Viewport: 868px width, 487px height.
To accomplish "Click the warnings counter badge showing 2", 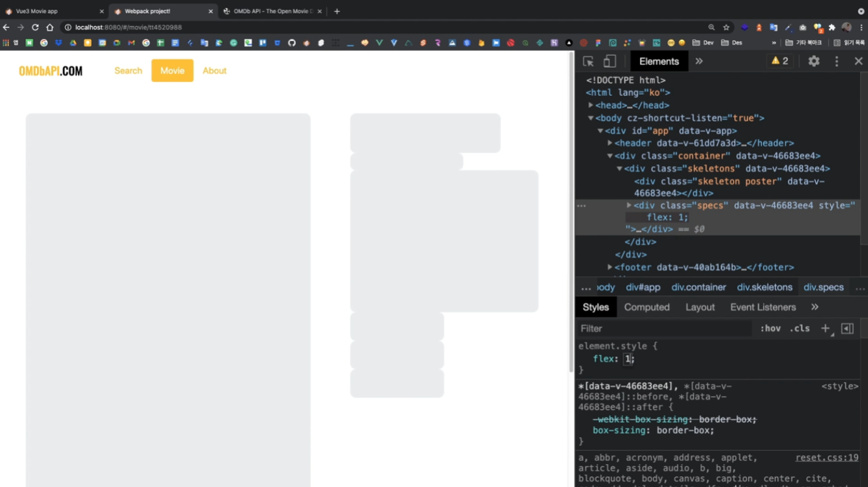I will (780, 61).
